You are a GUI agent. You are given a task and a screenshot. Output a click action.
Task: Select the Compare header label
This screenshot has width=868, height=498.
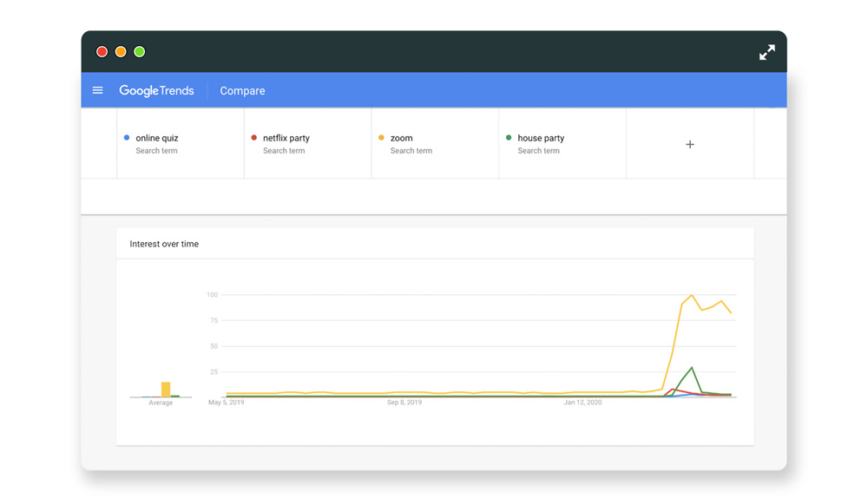242,91
